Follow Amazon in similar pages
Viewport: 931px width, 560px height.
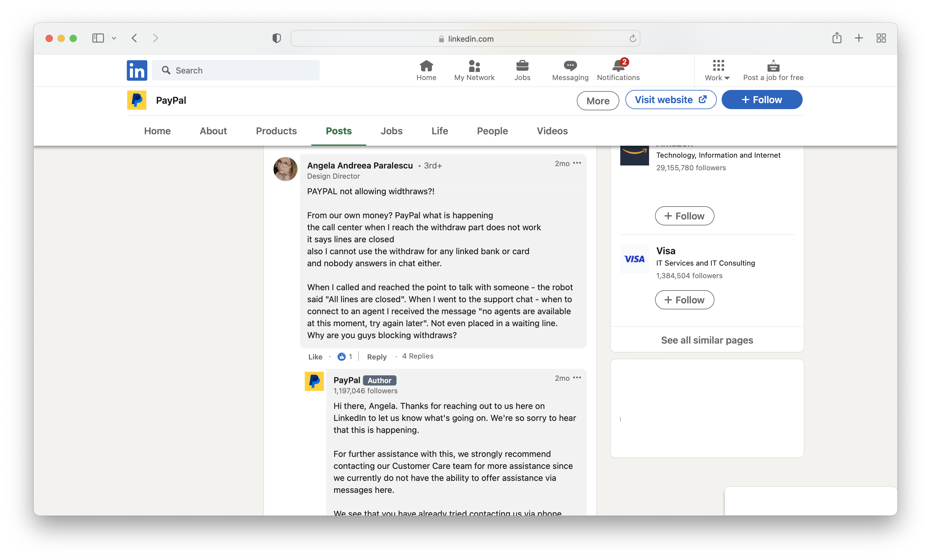tap(684, 216)
